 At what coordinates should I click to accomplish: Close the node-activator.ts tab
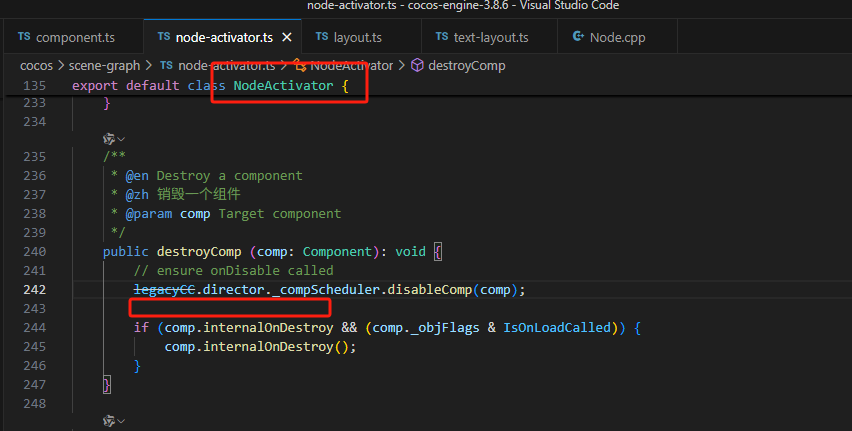pyautogui.click(x=287, y=37)
